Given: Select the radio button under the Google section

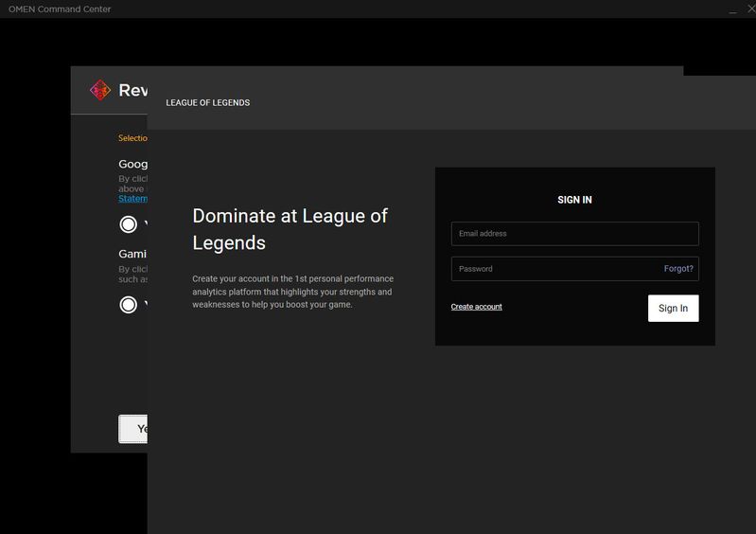Looking at the screenshot, I should [129, 224].
